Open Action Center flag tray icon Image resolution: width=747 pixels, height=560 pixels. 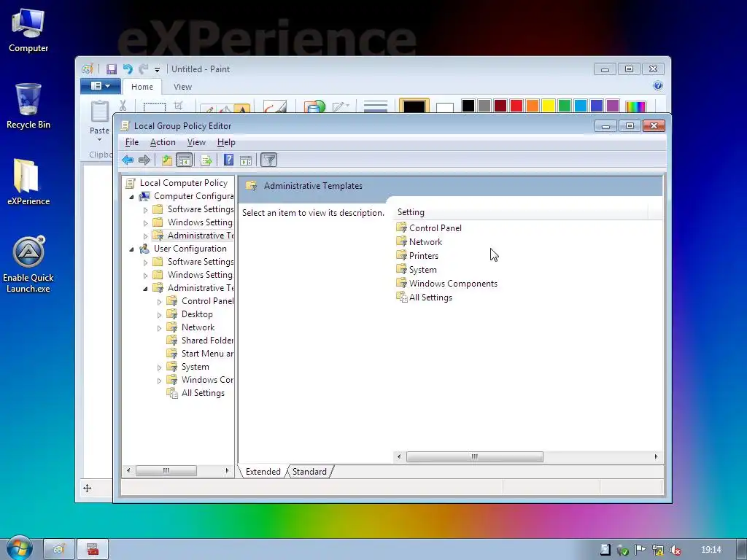click(640, 550)
